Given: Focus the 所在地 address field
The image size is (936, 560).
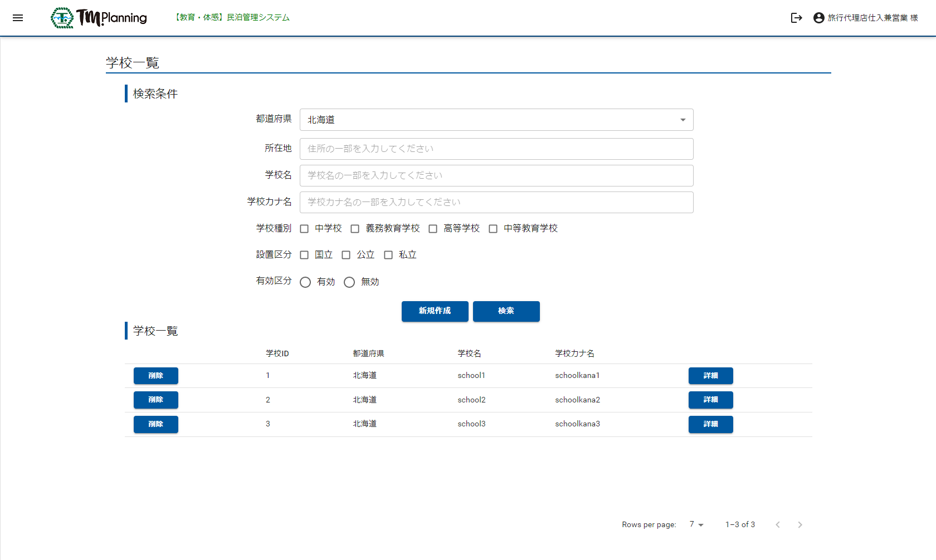Looking at the screenshot, I should pos(496,149).
